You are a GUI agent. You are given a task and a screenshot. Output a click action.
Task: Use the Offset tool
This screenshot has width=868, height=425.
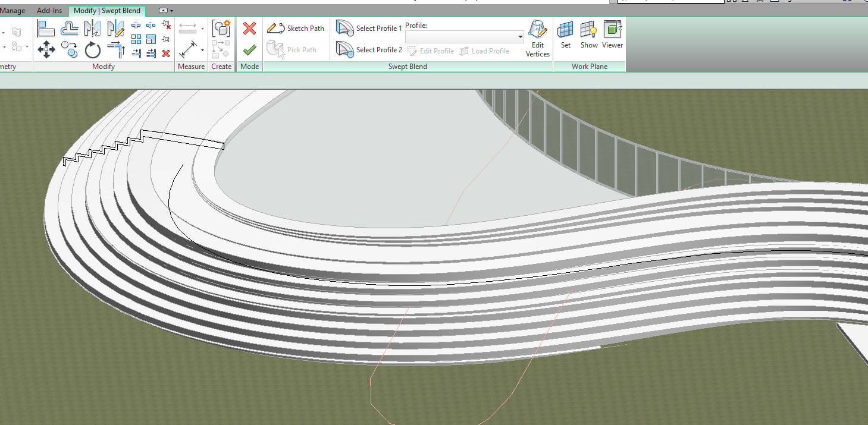click(x=70, y=28)
